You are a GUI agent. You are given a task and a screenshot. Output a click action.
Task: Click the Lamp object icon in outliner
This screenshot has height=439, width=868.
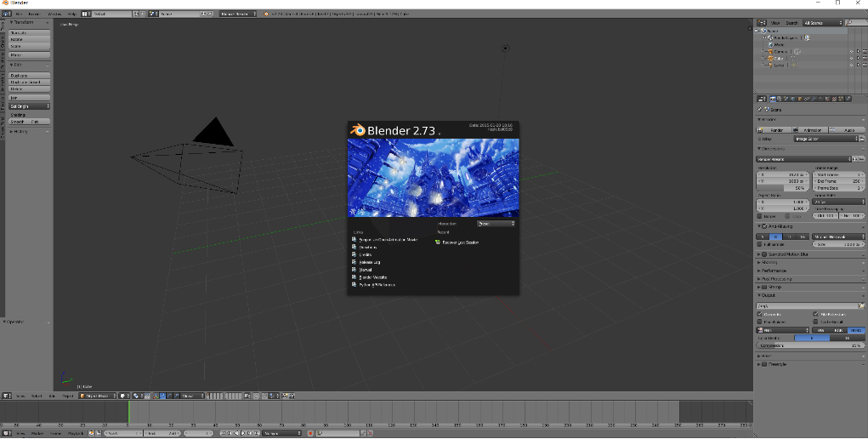pos(770,65)
